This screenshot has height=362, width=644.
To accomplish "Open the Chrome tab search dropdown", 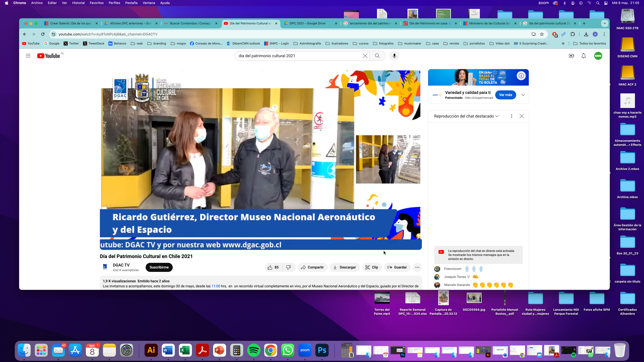I will [x=605, y=23].
